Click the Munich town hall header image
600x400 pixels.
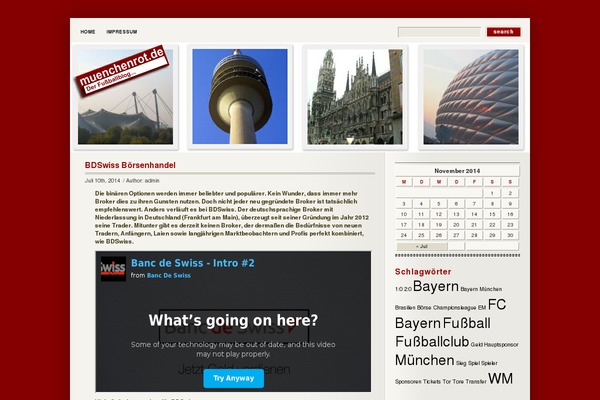[x=355, y=96]
